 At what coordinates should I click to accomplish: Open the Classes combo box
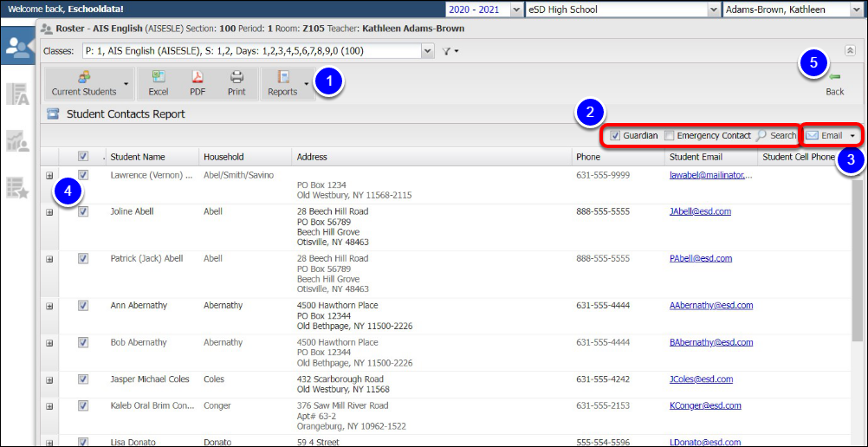click(x=258, y=51)
